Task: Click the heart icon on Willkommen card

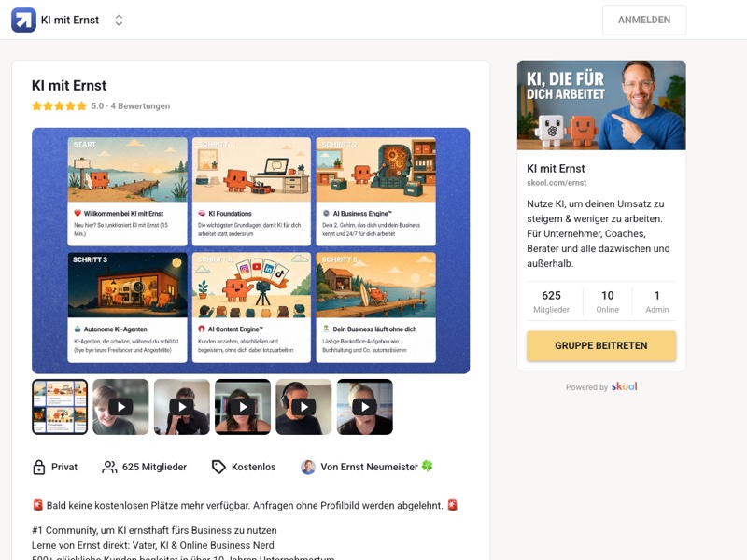Action: (x=78, y=214)
